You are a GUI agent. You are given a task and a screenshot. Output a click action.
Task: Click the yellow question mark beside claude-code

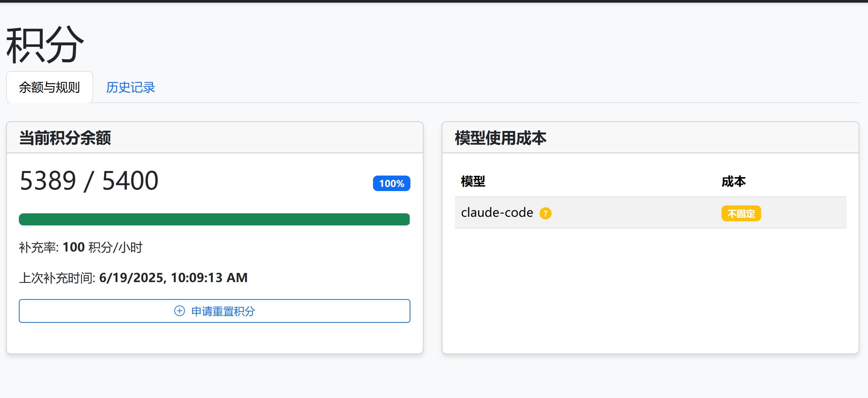point(545,213)
